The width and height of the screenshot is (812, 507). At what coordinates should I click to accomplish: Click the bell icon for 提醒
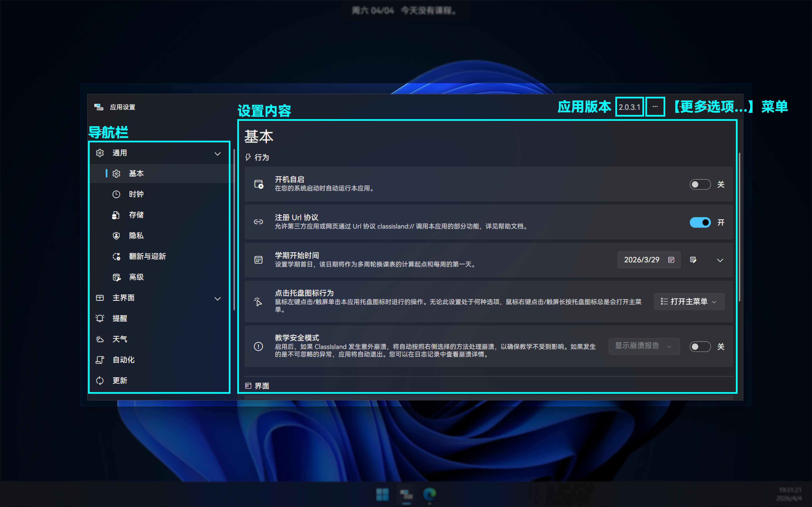100,318
